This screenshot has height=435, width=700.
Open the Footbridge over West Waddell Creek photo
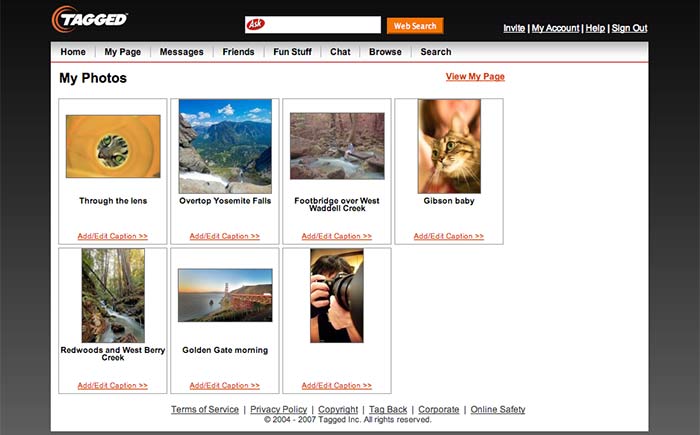(x=337, y=146)
